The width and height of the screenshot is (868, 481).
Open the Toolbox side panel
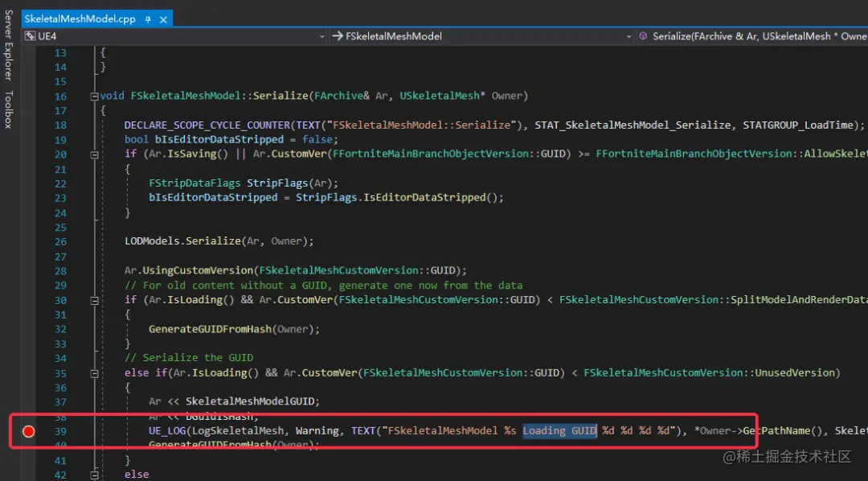[8, 109]
